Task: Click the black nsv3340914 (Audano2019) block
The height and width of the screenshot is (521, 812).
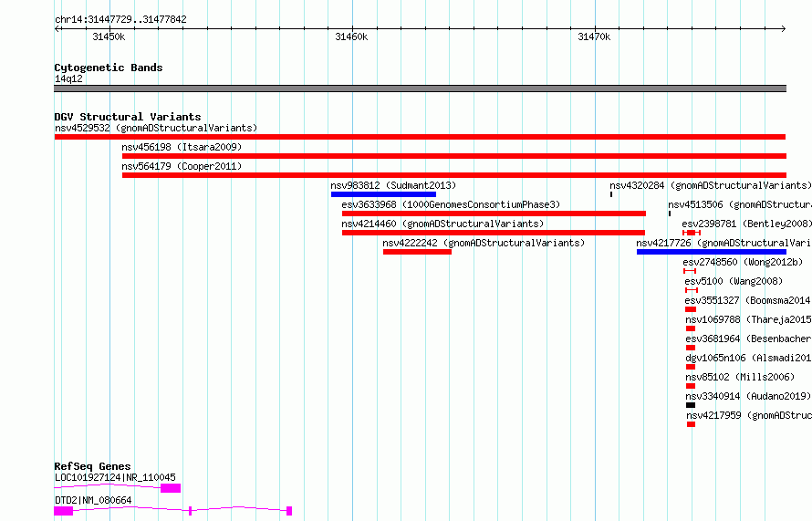Action: pyautogui.click(x=691, y=405)
